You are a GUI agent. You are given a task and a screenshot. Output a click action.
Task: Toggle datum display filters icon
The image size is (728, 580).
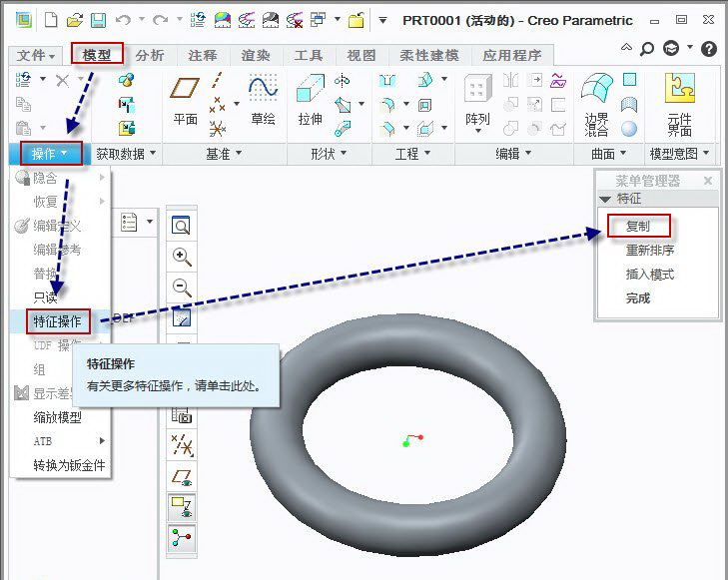click(182, 446)
